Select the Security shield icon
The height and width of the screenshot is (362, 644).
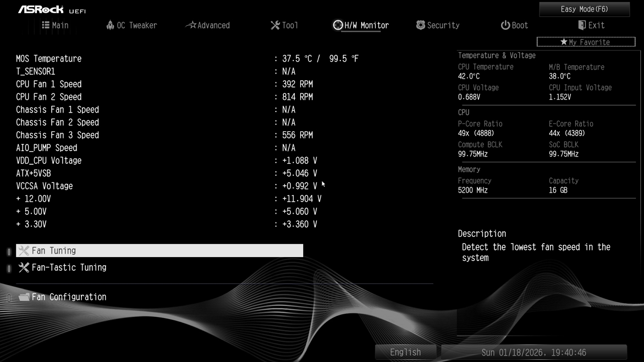[420, 25]
